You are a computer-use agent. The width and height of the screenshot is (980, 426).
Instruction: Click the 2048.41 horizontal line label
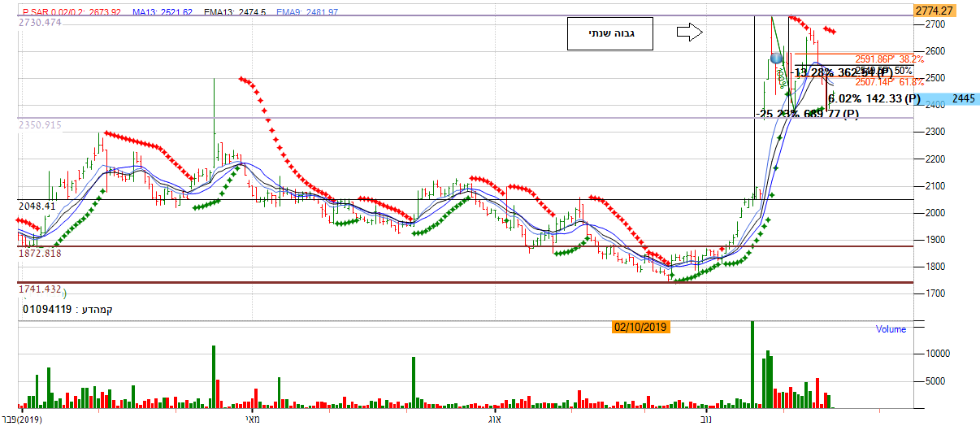37,206
